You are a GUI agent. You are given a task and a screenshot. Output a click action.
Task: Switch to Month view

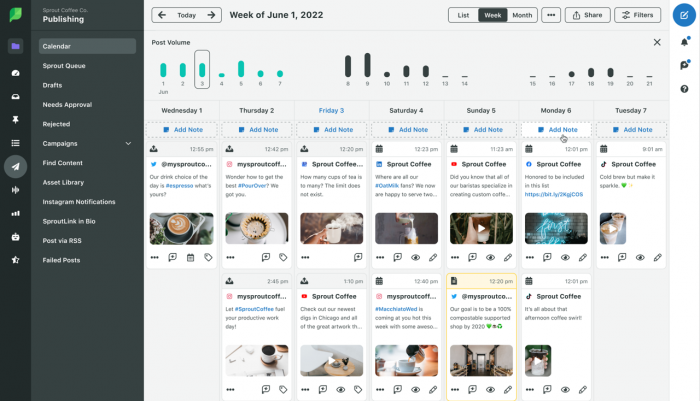pos(522,15)
